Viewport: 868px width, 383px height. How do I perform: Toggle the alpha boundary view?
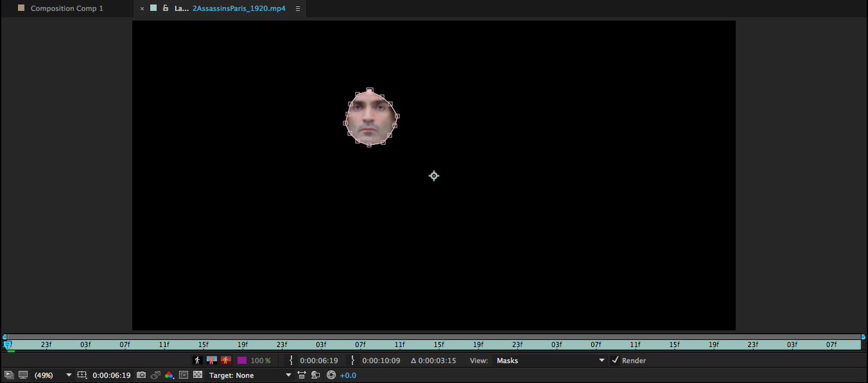click(x=211, y=361)
